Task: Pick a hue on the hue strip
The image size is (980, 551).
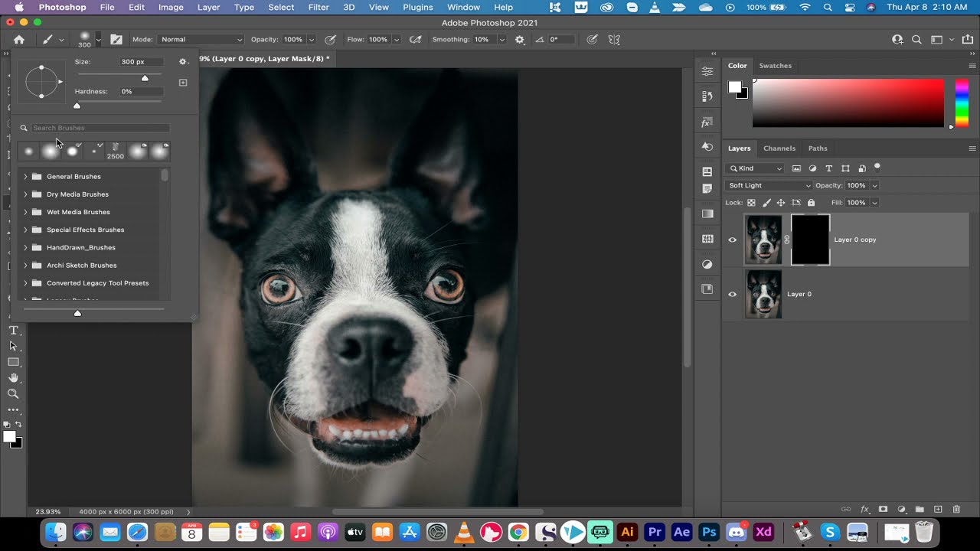Action: (x=962, y=103)
